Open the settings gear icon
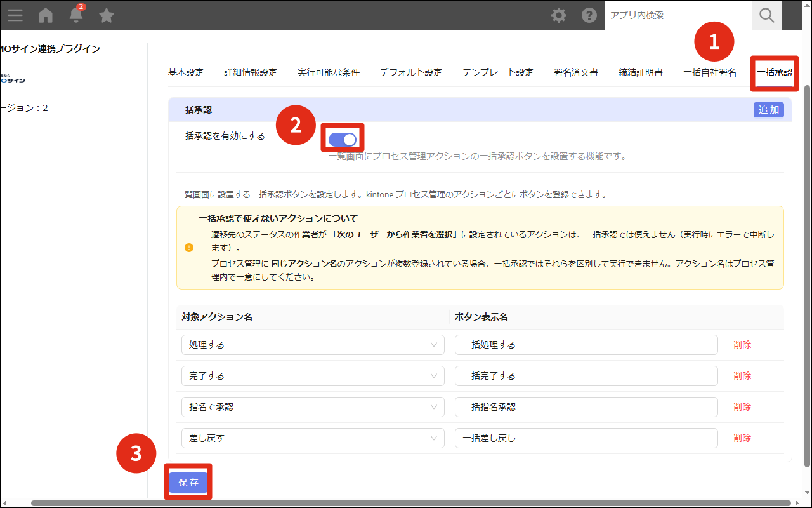Screen dimensions: 812x508 [559, 15]
